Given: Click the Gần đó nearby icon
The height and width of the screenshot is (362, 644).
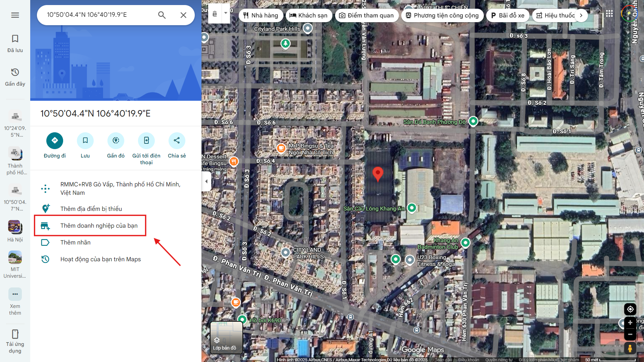Looking at the screenshot, I should (x=116, y=140).
